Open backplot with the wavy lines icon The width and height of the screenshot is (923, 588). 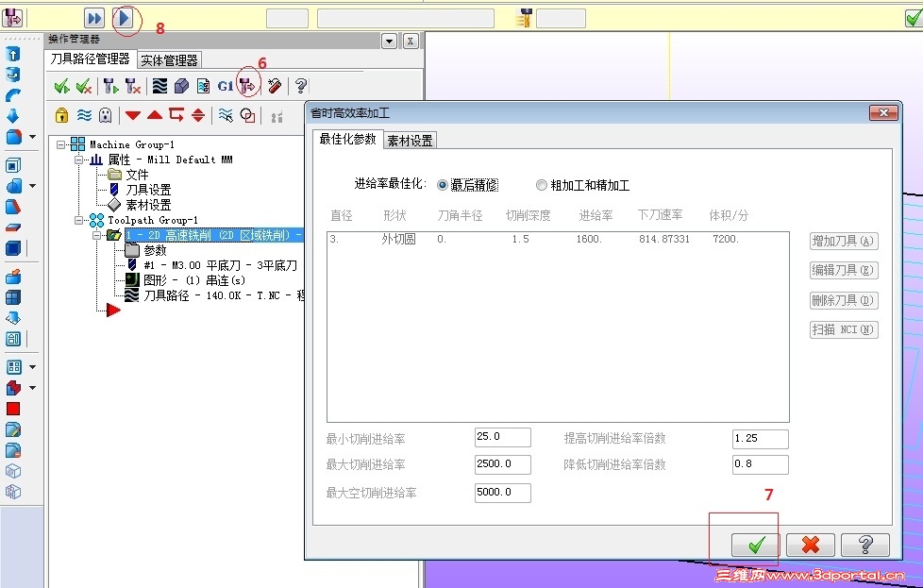click(x=159, y=87)
